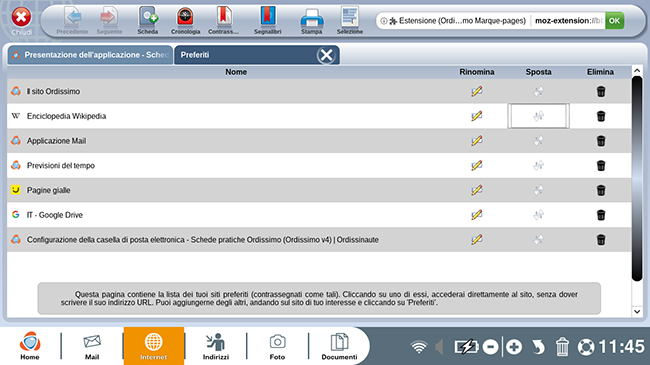Open the Cronologia history icon
Image resolution: width=650 pixels, height=365 pixels.
pyautogui.click(x=185, y=21)
